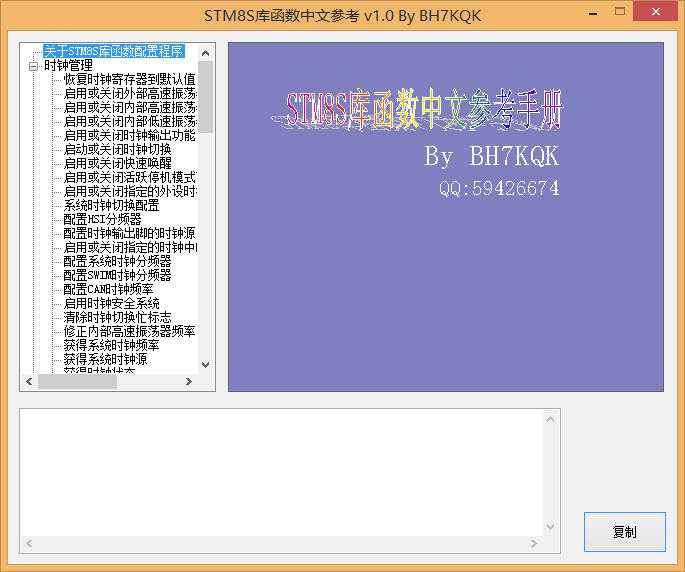The height and width of the screenshot is (572, 685).
Task: Open 启用或关闭内部低速振荡 entry
Action: [x=130, y=121]
